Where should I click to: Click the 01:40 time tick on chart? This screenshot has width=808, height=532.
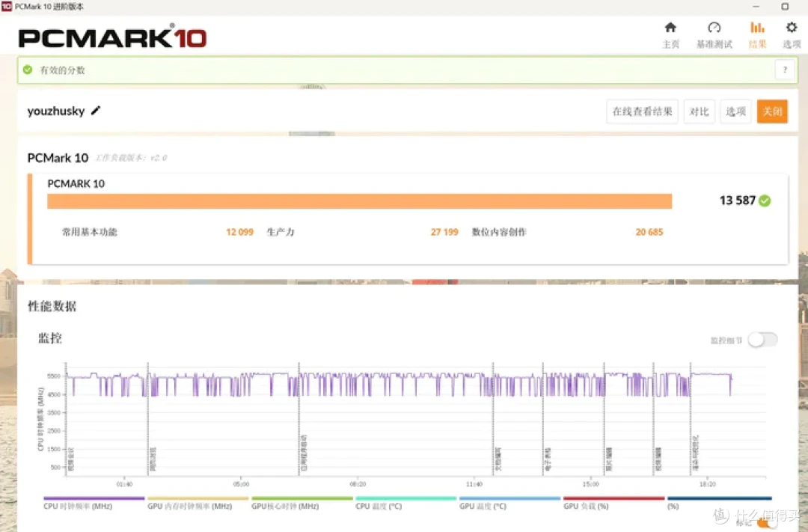click(124, 484)
